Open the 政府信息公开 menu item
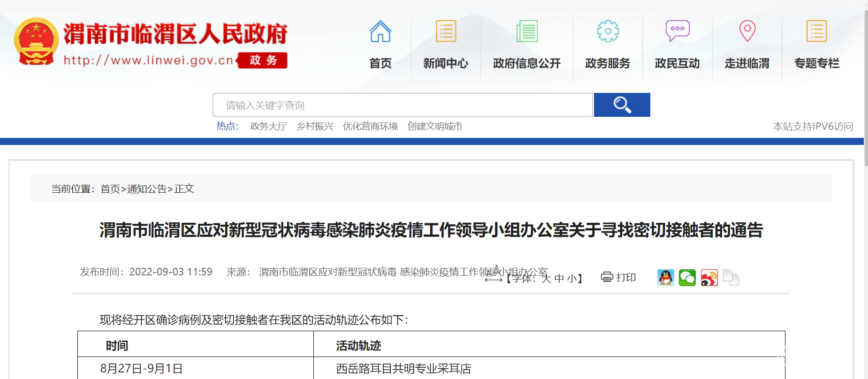868x379 pixels. [x=526, y=63]
